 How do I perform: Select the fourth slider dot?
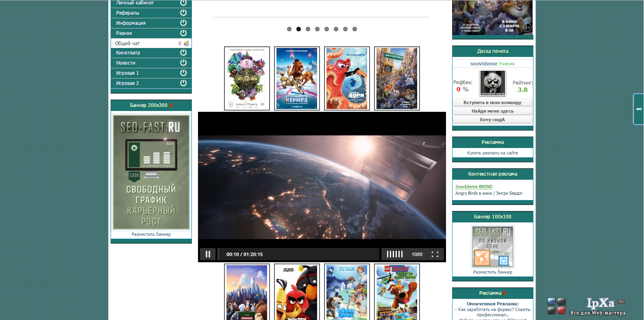pos(317,29)
